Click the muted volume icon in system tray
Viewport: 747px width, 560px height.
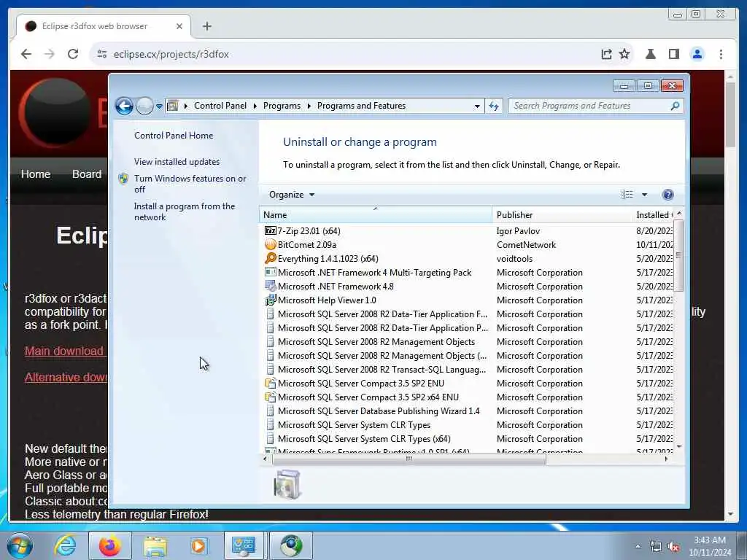pyautogui.click(x=673, y=547)
